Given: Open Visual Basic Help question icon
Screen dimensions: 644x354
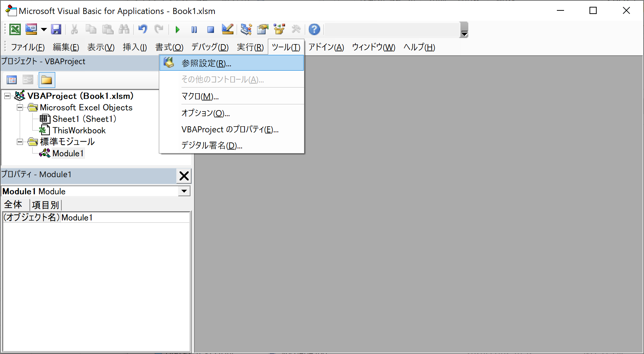Looking at the screenshot, I should pyautogui.click(x=314, y=29).
